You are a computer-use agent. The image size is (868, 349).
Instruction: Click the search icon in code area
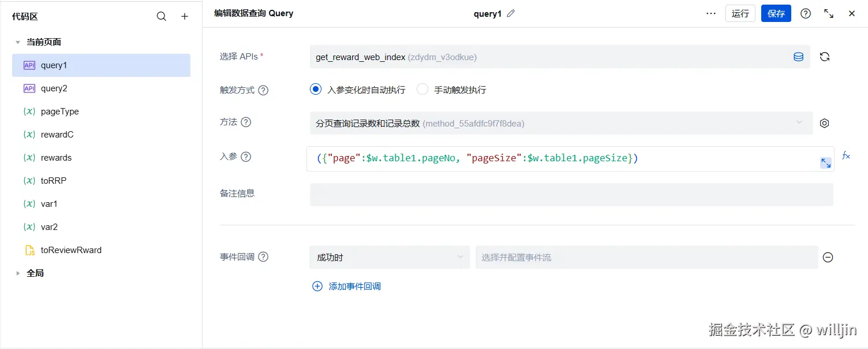pos(162,17)
